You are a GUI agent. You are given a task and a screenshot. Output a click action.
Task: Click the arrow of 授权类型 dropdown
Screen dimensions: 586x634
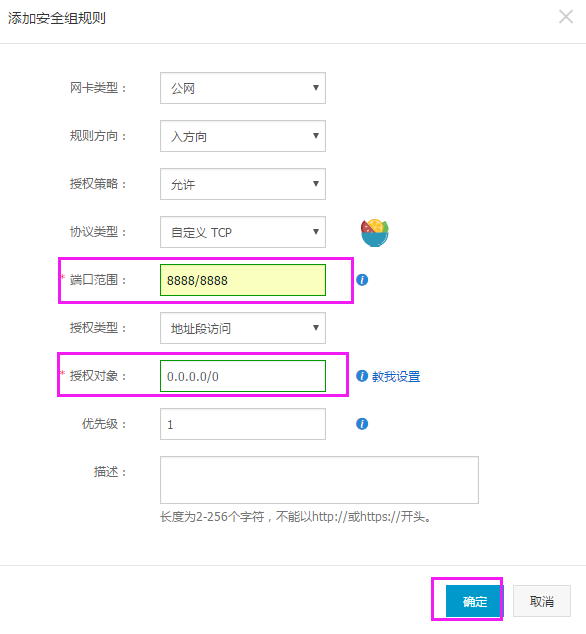[x=316, y=328]
